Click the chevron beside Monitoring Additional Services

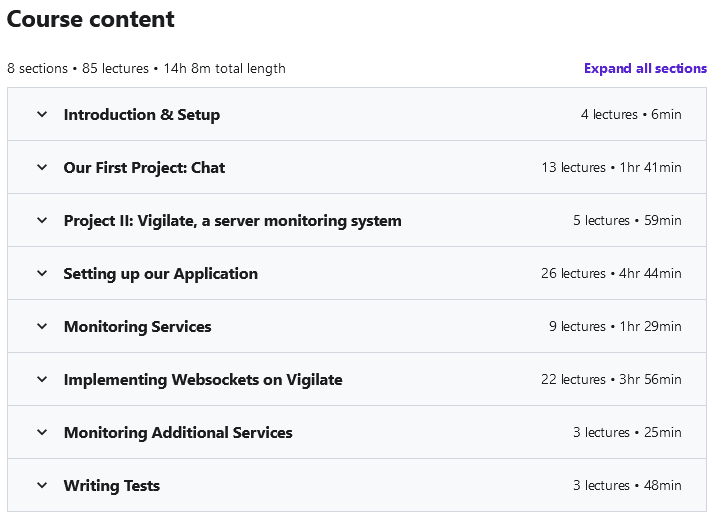pos(42,433)
